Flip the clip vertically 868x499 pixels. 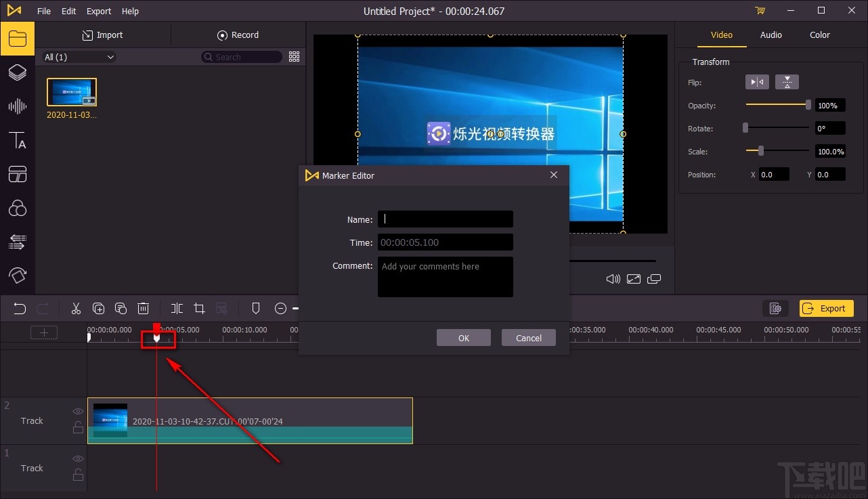787,82
